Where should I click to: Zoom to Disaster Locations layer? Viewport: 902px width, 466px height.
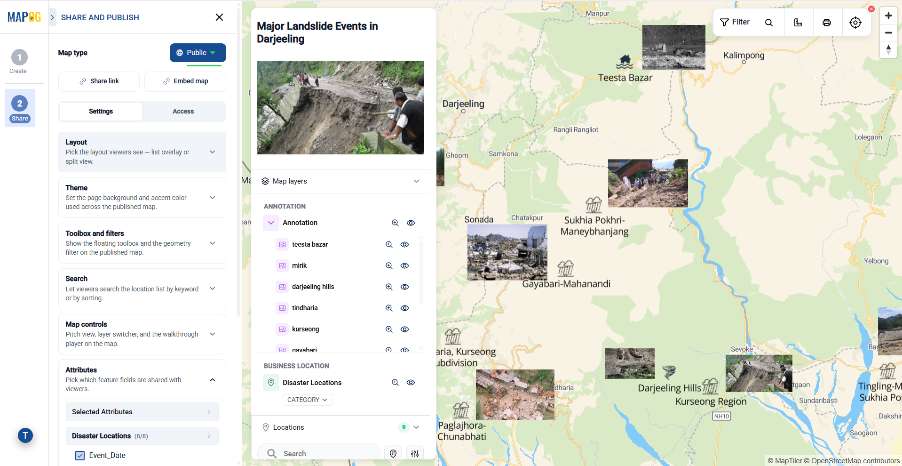point(395,383)
